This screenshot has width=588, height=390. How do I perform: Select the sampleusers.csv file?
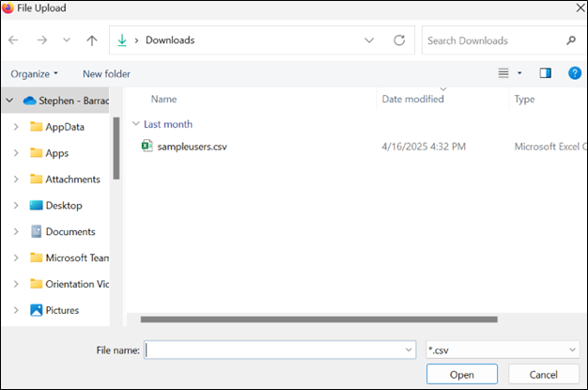192,147
